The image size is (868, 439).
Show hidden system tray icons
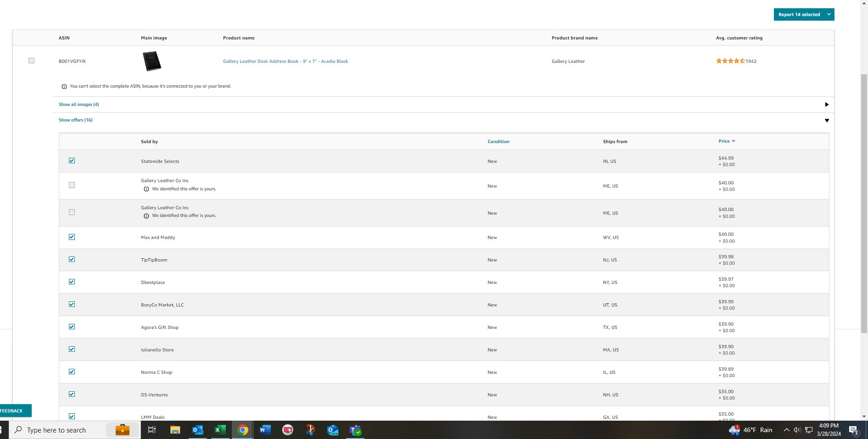[x=786, y=430]
